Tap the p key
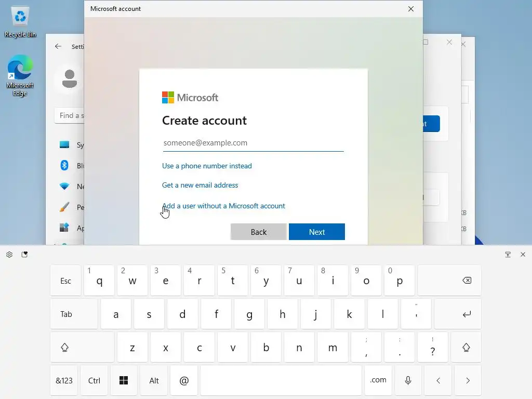532x399 pixels. tap(400, 280)
